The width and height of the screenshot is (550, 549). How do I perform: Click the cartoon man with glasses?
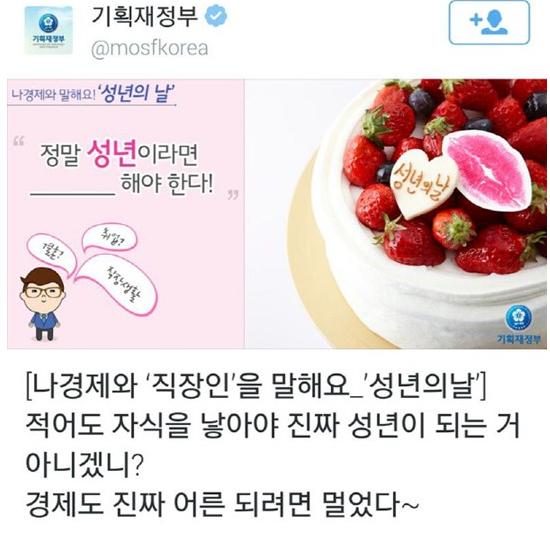pos(42,304)
